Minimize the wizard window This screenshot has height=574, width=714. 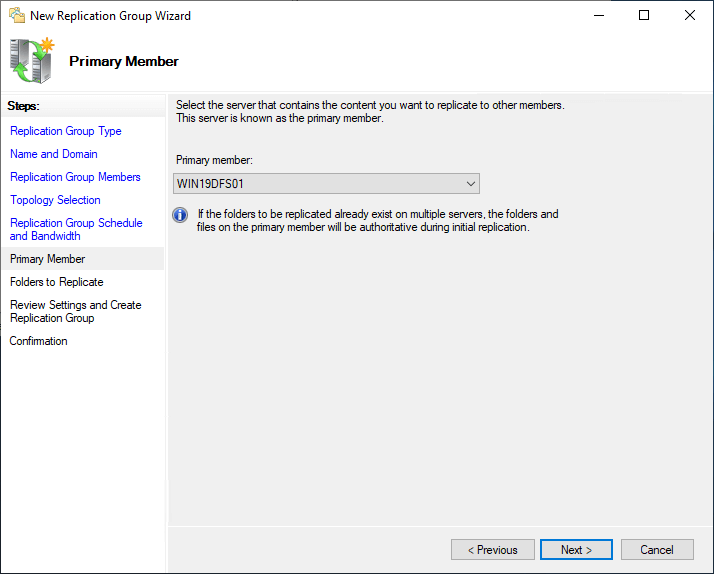point(599,15)
